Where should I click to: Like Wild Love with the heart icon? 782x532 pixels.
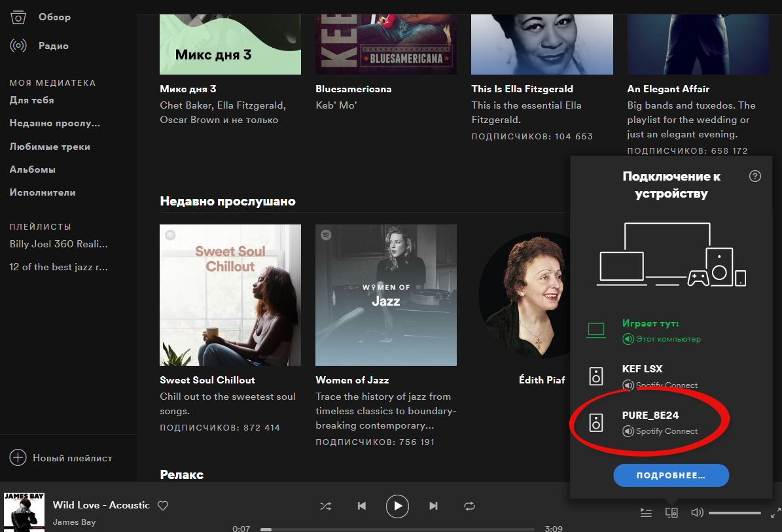162,506
